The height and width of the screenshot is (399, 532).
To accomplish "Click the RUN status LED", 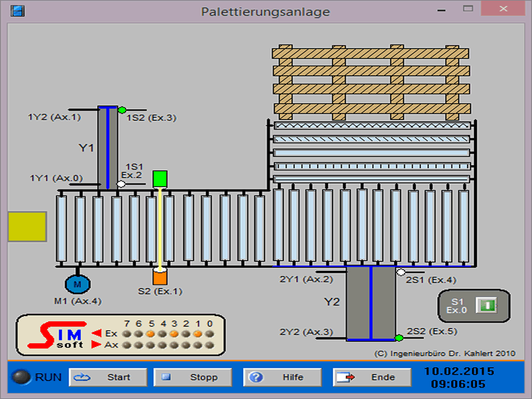I will point(22,377).
